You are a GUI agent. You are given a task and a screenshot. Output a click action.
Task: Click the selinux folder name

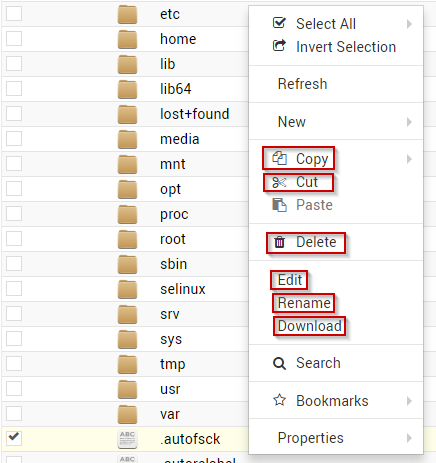click(183, 289)
